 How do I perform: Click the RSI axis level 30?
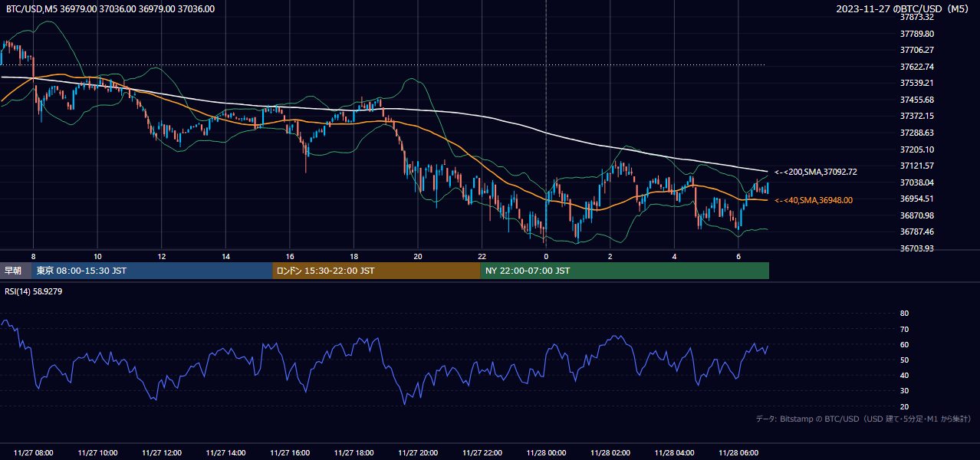tap(904, 391)
